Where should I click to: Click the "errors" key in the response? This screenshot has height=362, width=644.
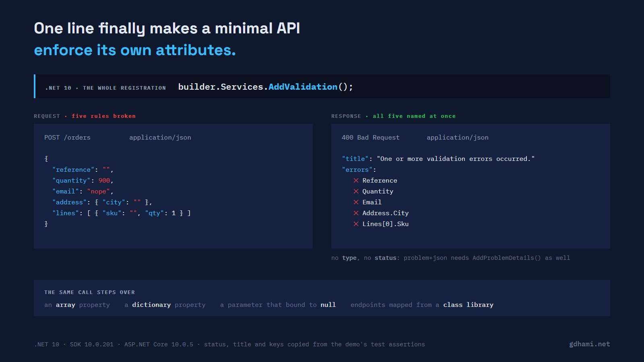[357, 170]
